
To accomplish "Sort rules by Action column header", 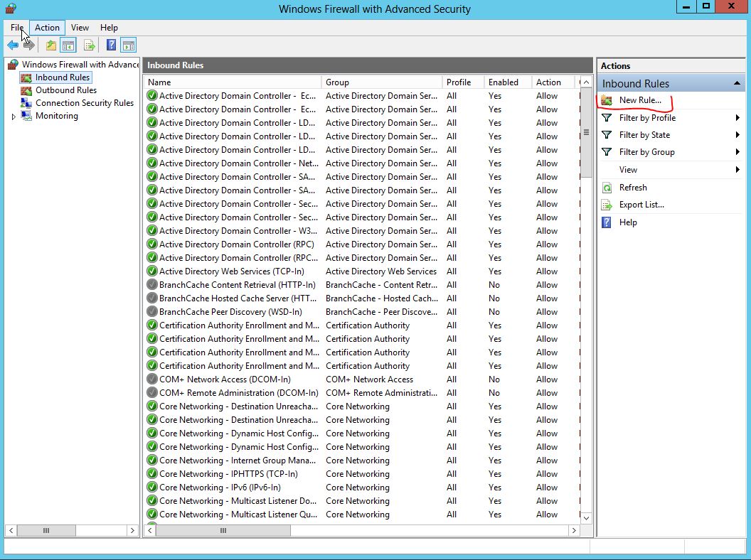I will point(553,82).
